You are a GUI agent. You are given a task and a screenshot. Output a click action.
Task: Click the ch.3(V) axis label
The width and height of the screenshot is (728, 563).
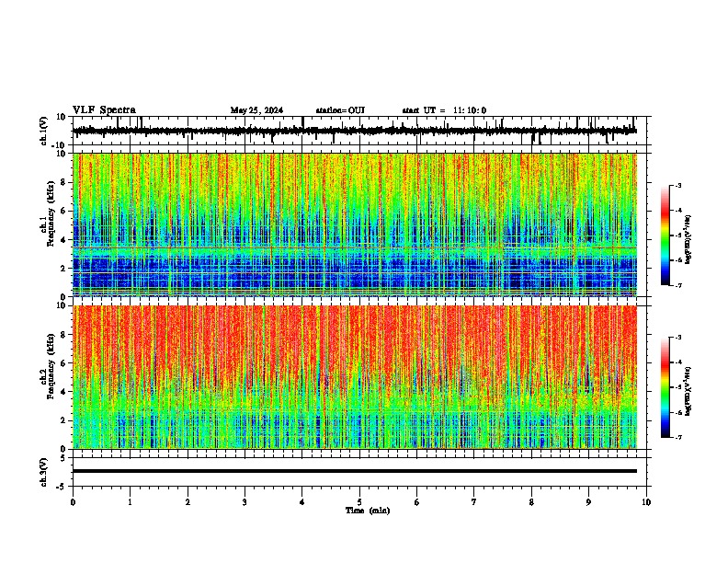tap(44, 472)
